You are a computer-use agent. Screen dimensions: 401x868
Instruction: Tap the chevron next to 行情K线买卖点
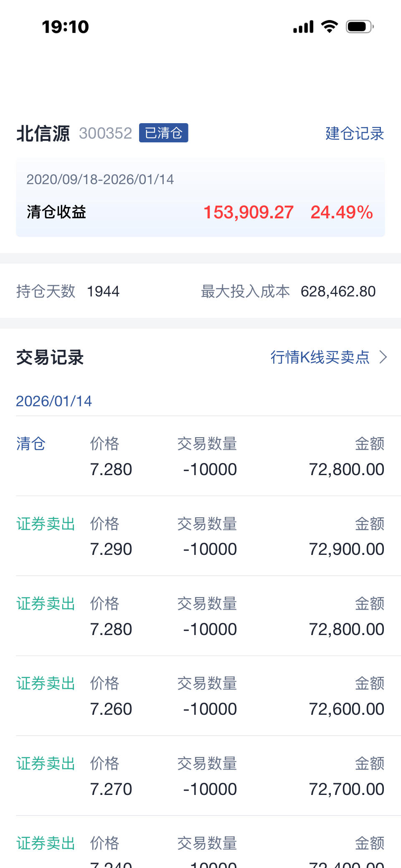tap(383, 357)
